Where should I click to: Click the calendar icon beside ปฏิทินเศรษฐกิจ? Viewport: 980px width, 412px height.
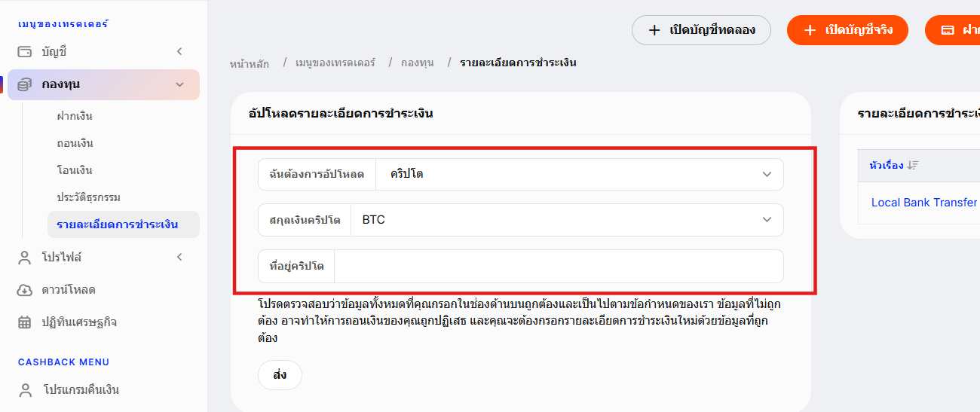tap(25, 322)
